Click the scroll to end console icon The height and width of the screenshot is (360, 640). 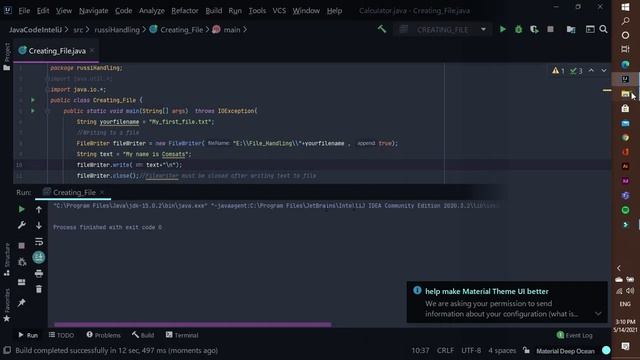(x=39, y=257)
